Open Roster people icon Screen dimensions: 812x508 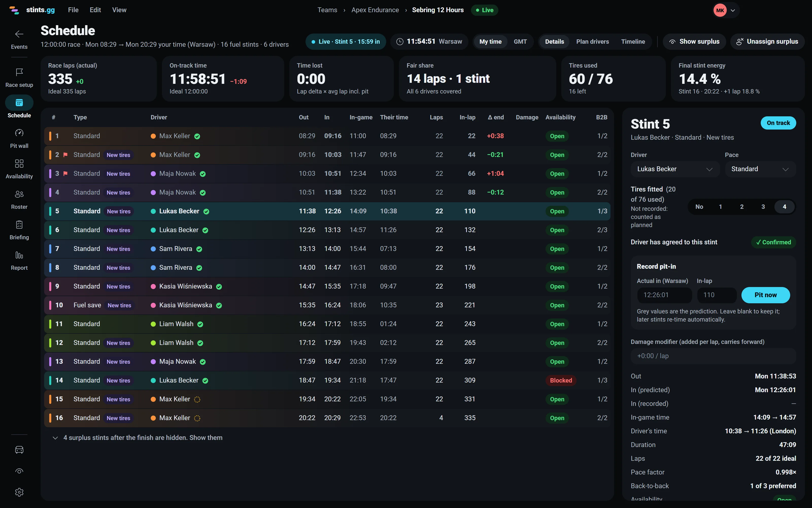point(19,194)
